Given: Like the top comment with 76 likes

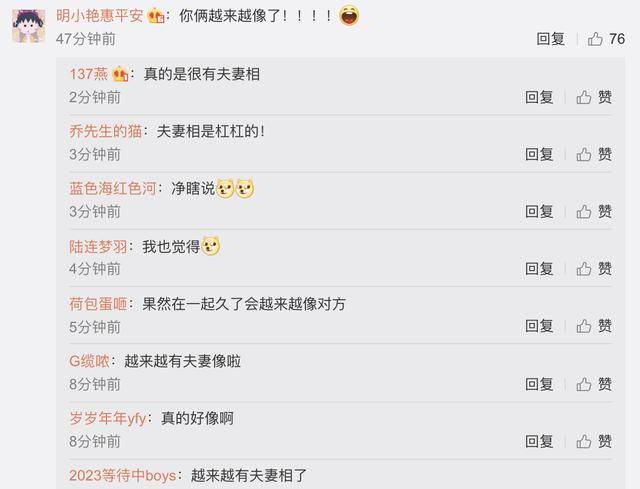Looking at the screenshot, I should point(595,39).
